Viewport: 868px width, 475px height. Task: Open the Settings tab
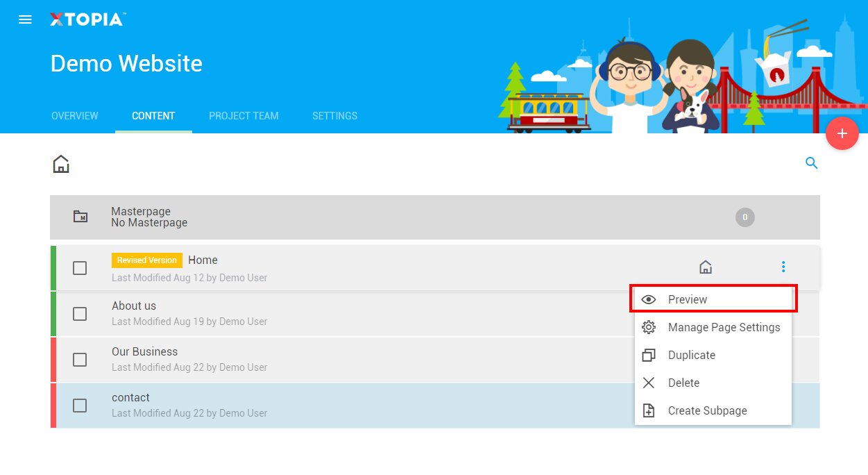pyautogui.click(x=334, y=116)
